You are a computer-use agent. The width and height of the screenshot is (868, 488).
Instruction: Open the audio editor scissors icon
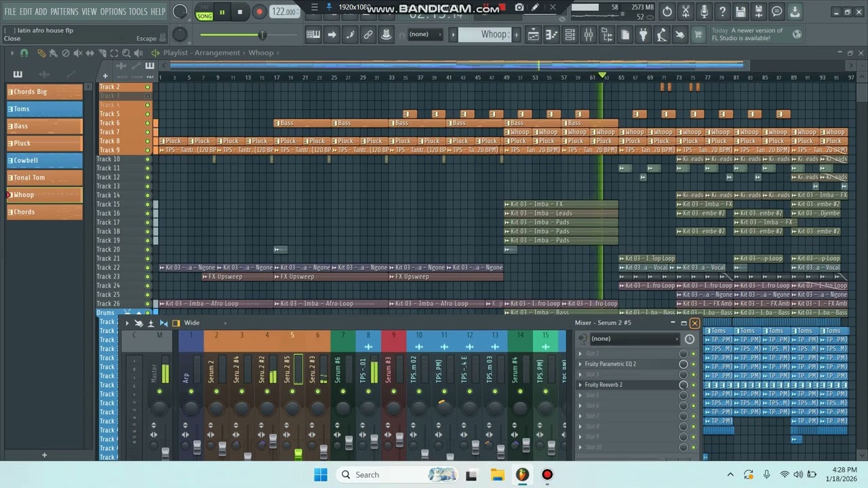[x=686, y=12]
